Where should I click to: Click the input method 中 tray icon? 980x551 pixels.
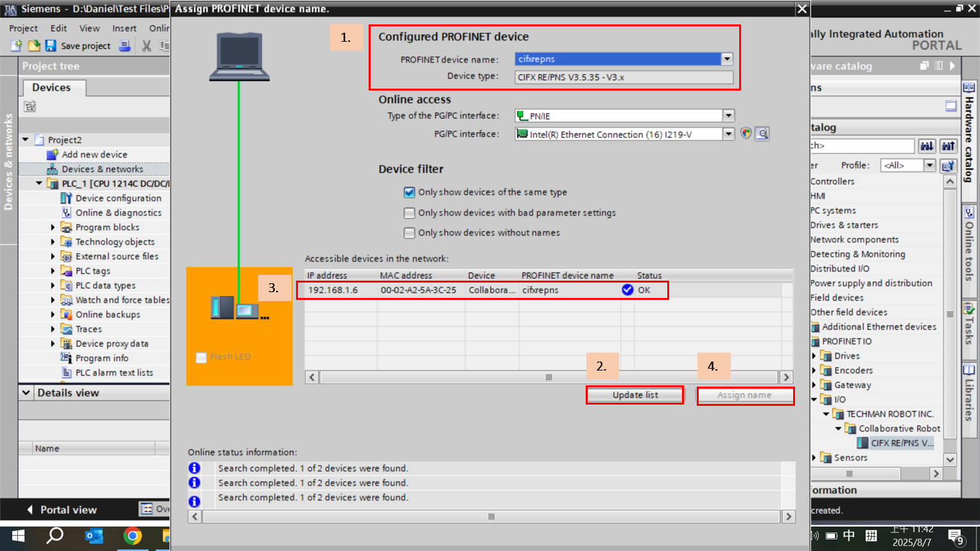[849, 536]
